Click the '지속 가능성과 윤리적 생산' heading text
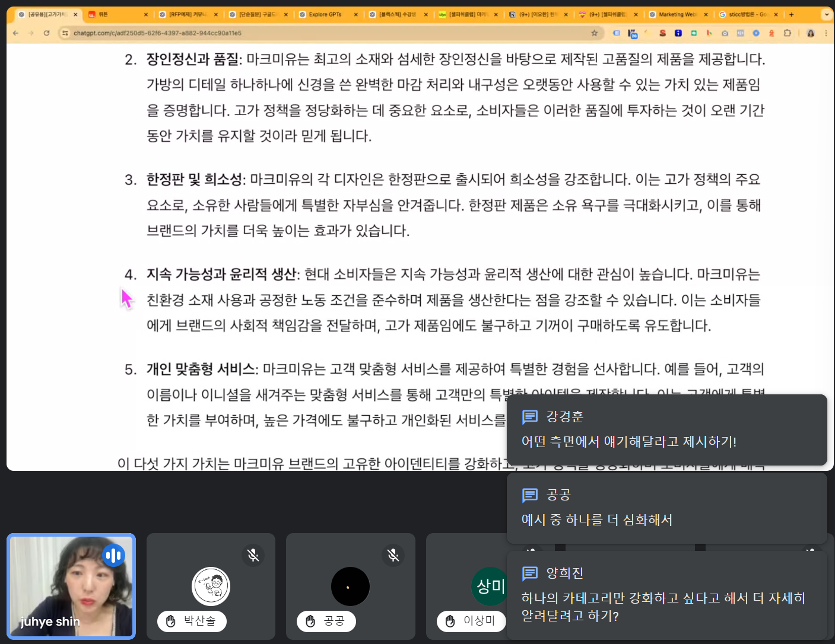 pos(221,274)
